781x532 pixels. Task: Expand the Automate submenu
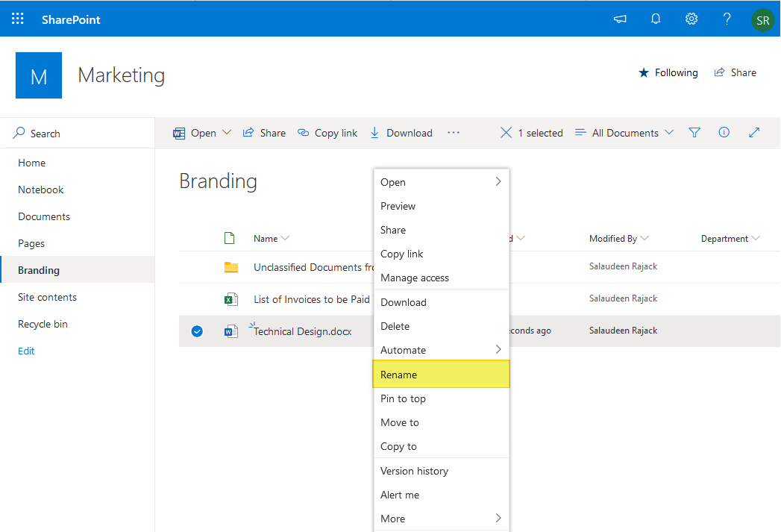click(403, 349)
